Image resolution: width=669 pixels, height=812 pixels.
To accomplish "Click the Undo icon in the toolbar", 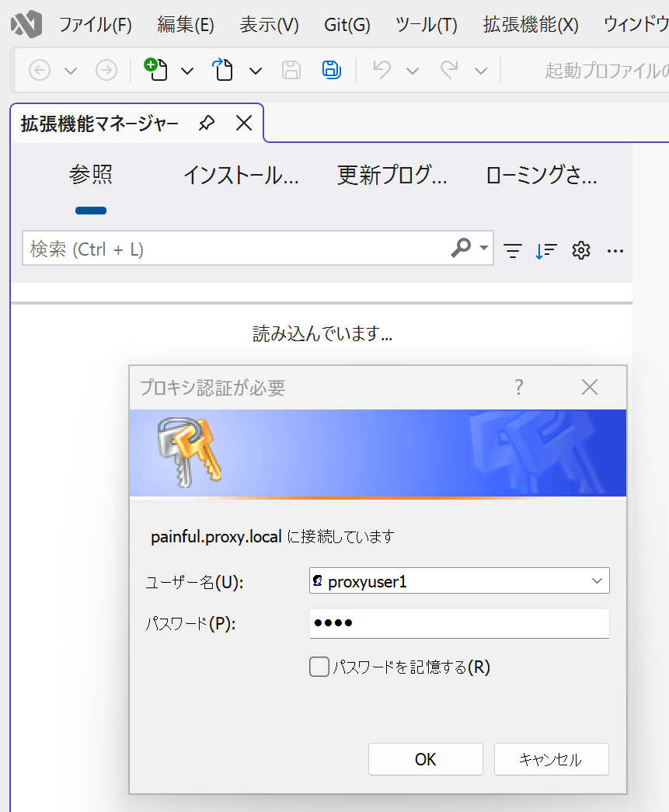I will point(380,69).
